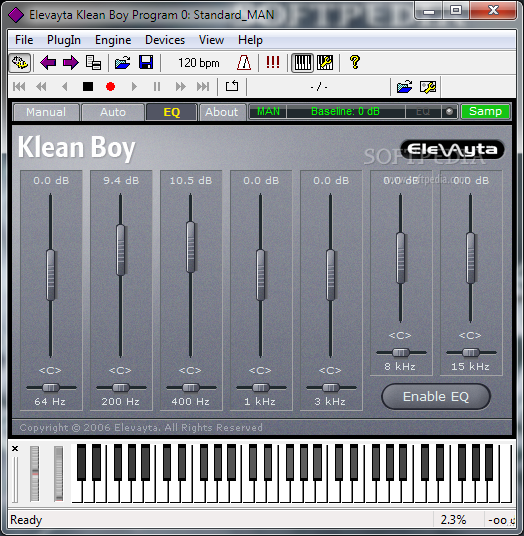Click the 10.5 dB value of 400 Hz band

coord(191,180)
